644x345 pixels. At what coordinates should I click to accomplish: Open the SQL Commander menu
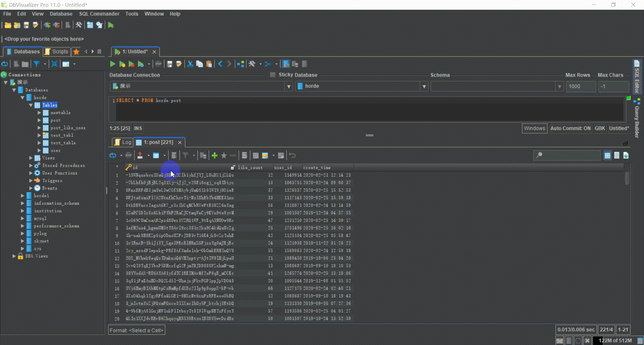(99, 14)
